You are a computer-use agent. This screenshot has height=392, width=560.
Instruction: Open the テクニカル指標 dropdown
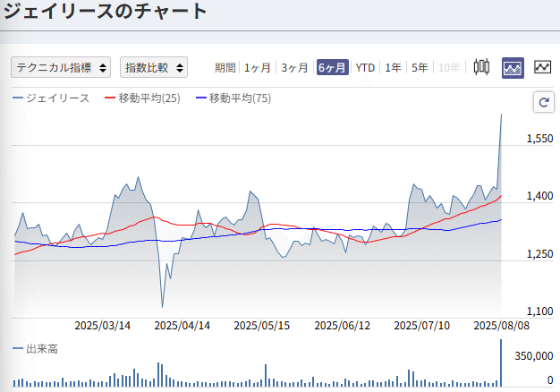[x=61, y=67]
